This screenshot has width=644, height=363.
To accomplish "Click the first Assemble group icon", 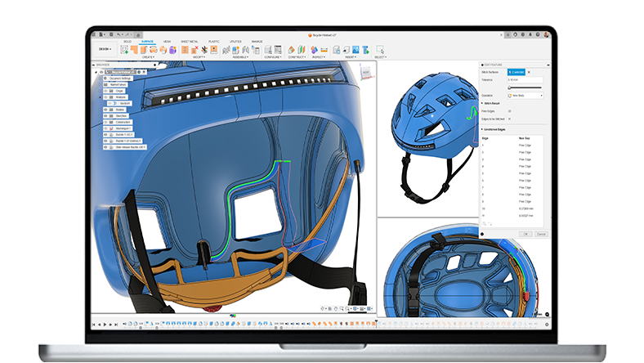I will click(x=226, y=50).
